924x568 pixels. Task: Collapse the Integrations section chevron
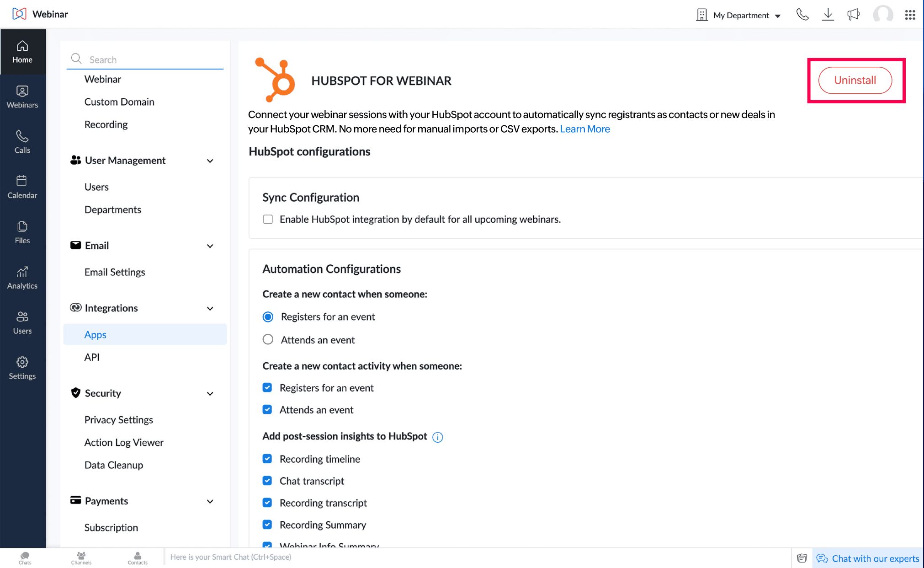pos(210,308)
